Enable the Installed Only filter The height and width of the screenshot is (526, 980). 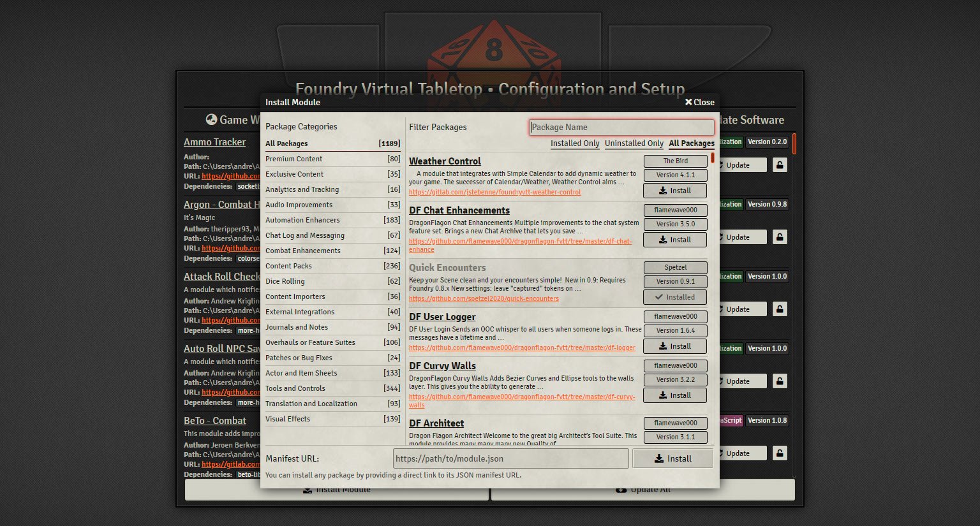(574, 143)
